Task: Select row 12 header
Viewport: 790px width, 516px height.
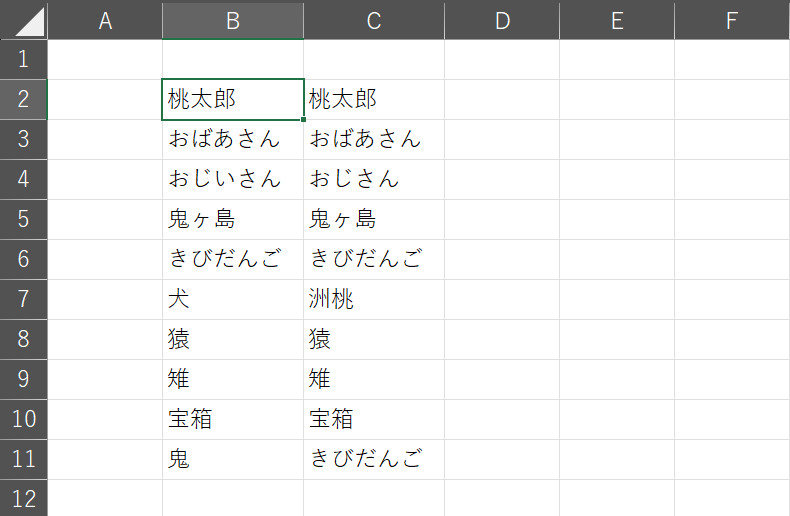Action: tap(24, 498)
